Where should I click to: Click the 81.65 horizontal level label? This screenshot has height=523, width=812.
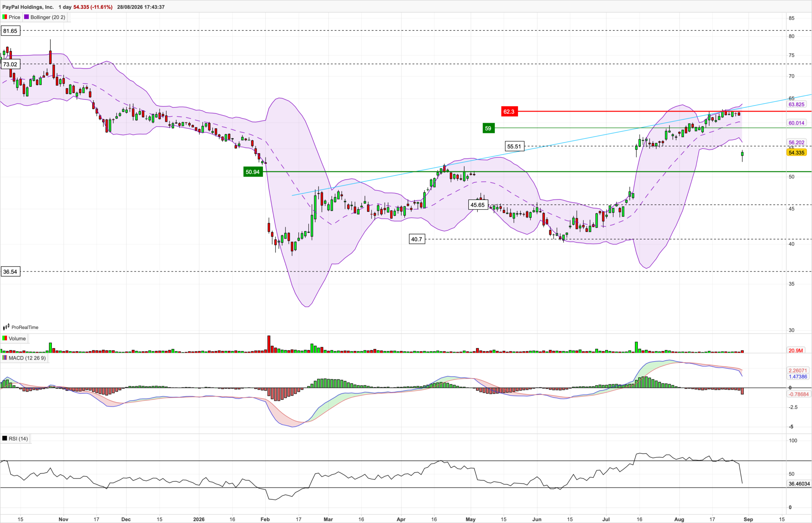10,31
